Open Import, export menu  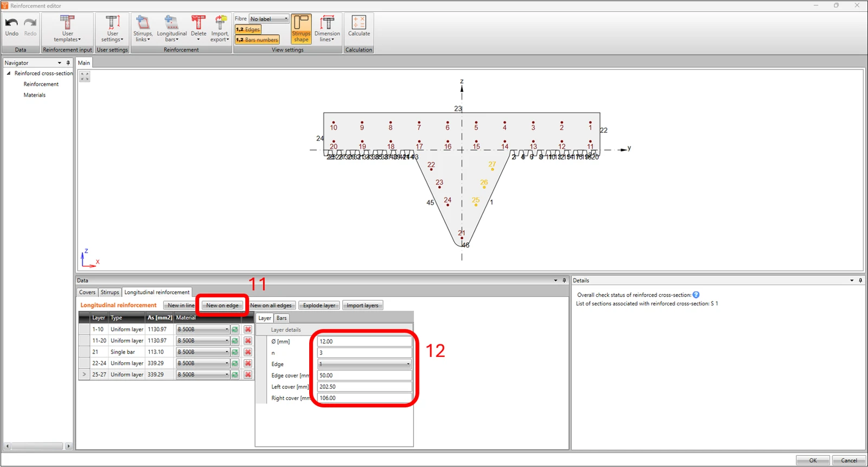point(220,29)
